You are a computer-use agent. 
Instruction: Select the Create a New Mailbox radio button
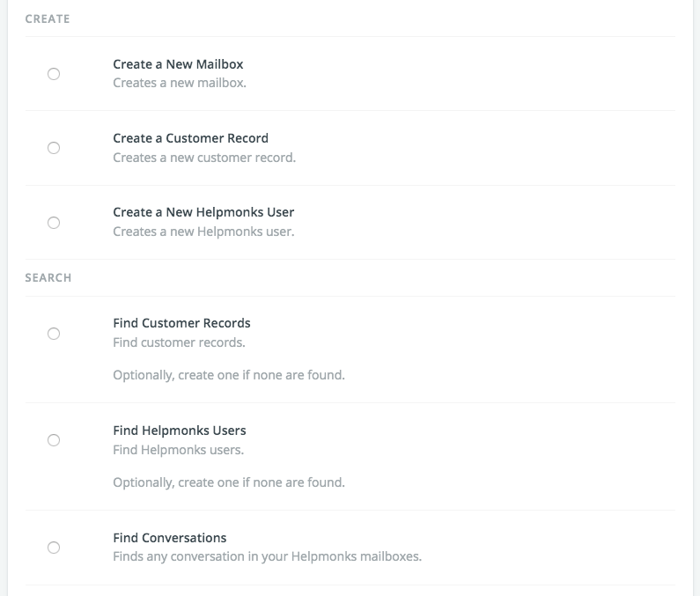[54, 74]
